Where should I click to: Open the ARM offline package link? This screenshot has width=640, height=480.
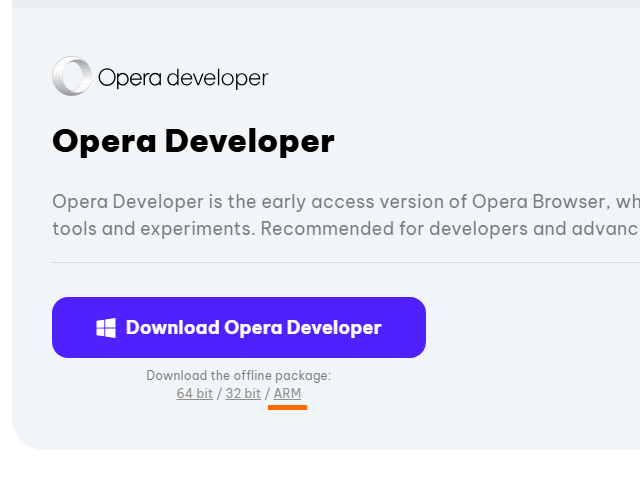(287, 393)
